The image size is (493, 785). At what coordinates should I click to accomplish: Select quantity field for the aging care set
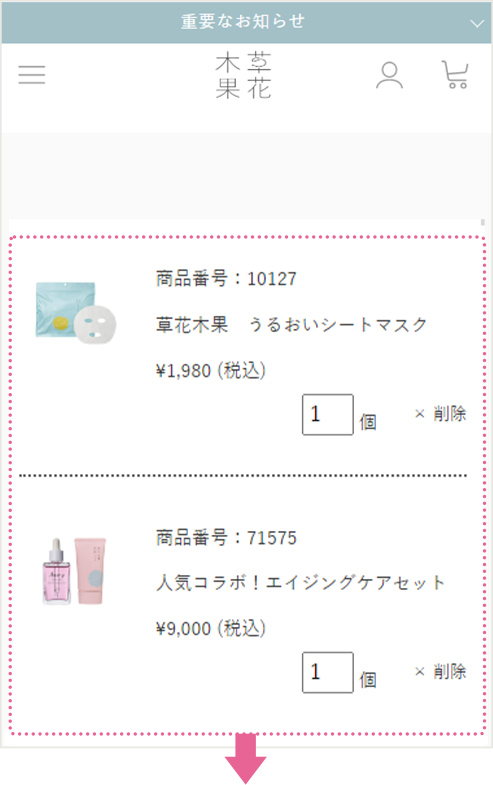328,672
